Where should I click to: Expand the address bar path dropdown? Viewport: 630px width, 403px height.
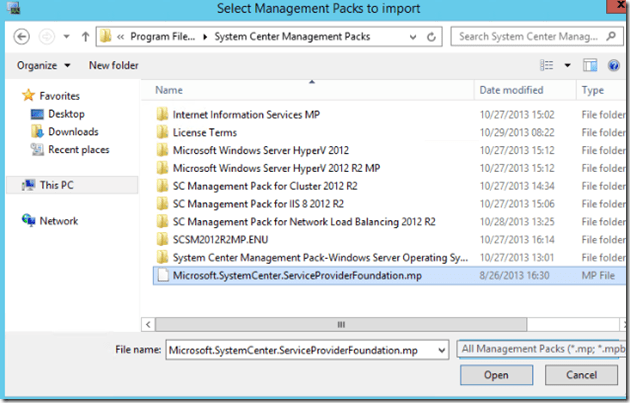coord(412,37)
